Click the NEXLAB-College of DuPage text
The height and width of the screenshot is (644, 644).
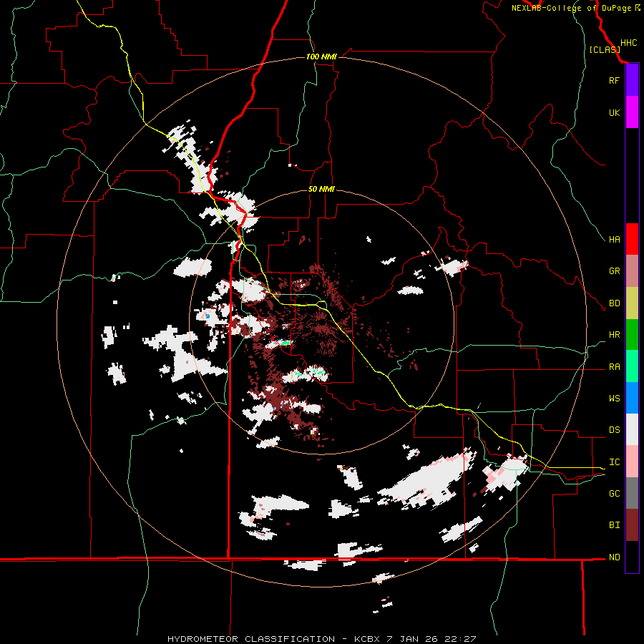tap(571, 8)
